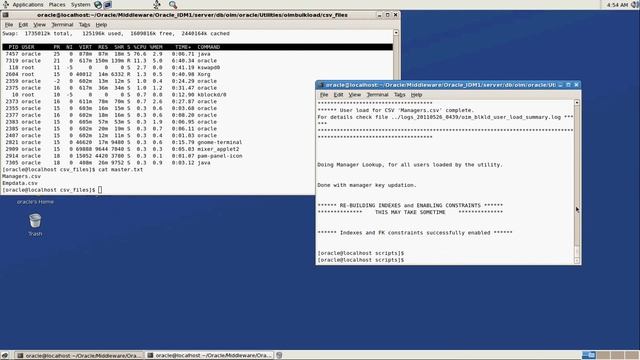Click 'Done with manager key updation.' line
The image size is (640, 360).
point(367,185)
